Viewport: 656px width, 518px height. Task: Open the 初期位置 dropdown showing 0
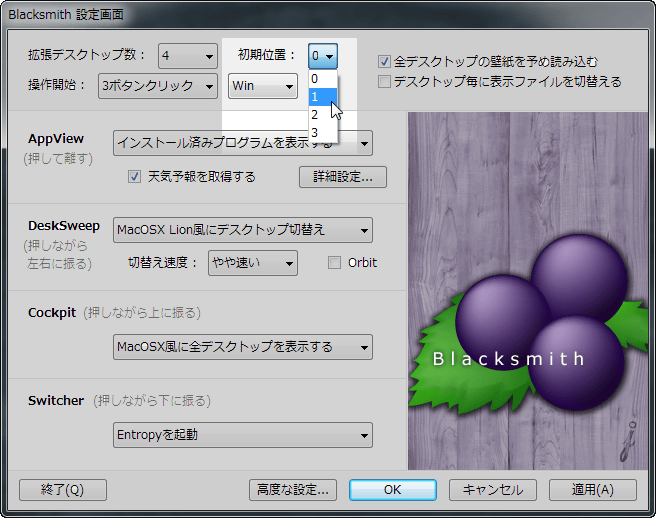coord(323,56)
